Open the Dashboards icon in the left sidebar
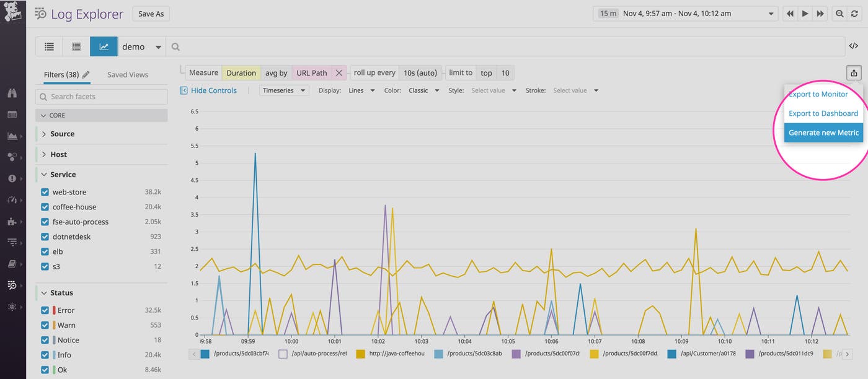 13,115
